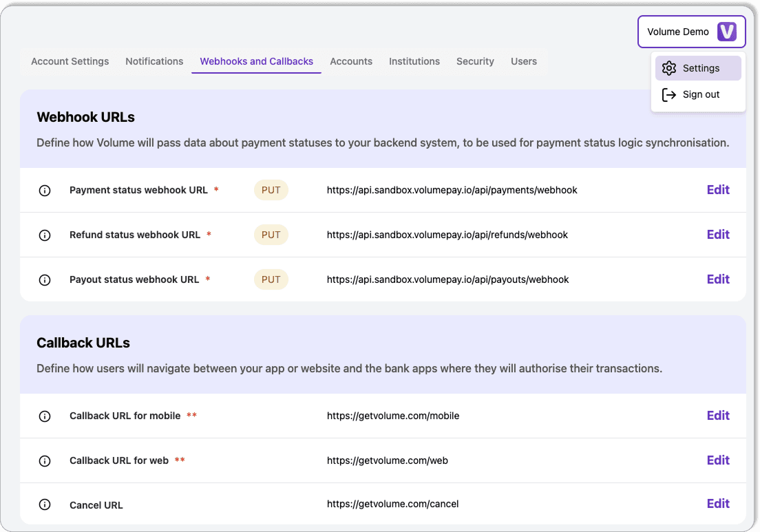
Task: Edit the Callback URL for mobile
Action: 718,415
